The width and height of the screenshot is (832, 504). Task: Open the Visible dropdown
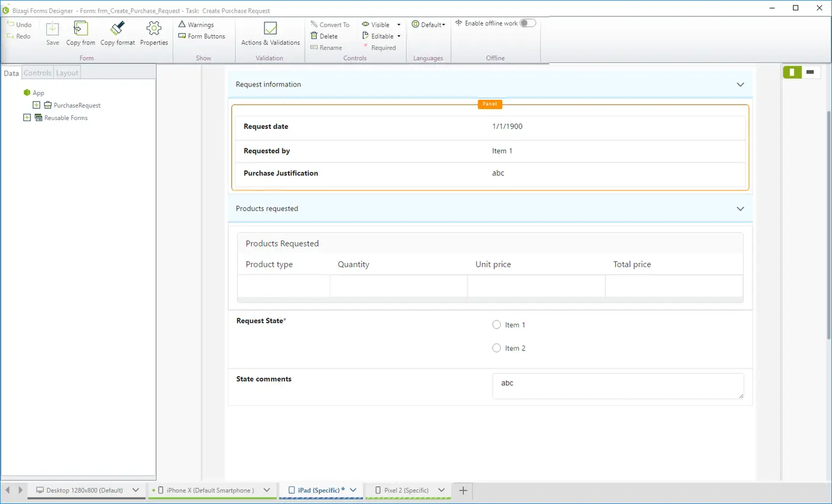[381, 25]
